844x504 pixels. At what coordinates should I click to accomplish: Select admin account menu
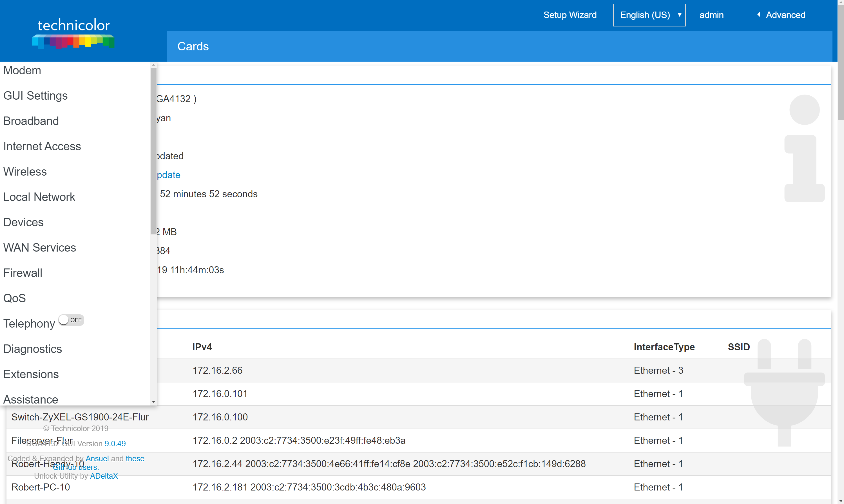tap(711, 15)
